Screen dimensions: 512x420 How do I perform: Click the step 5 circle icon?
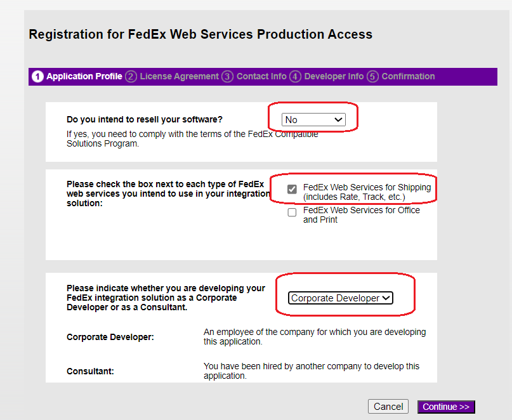(x=372, y=77)
